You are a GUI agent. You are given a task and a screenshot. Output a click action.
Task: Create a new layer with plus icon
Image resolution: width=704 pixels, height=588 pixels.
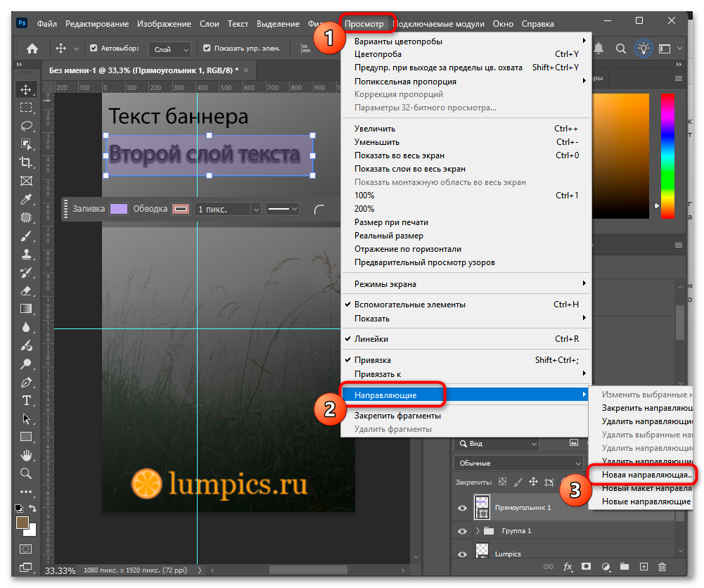(644, 567)
